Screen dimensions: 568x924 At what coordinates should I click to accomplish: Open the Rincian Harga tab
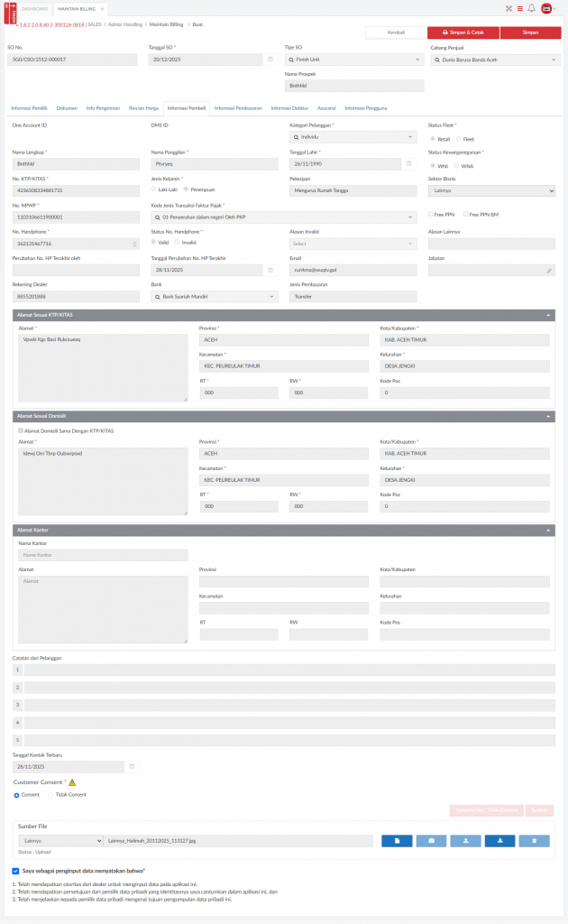(x=143, y=107)
